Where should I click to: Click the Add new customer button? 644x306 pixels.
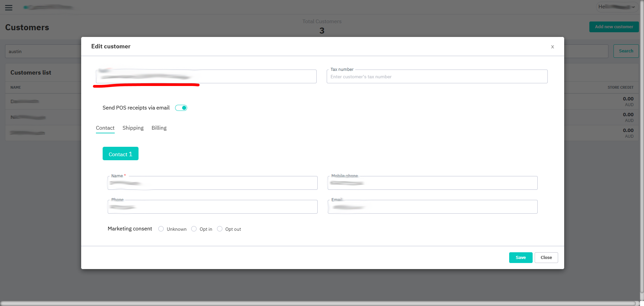point(614,27)
